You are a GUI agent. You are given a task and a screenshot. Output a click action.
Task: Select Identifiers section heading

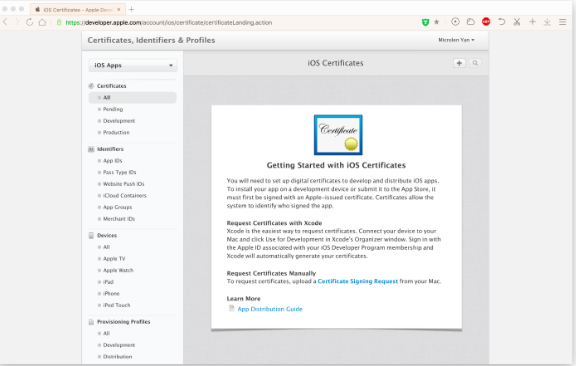110,149
